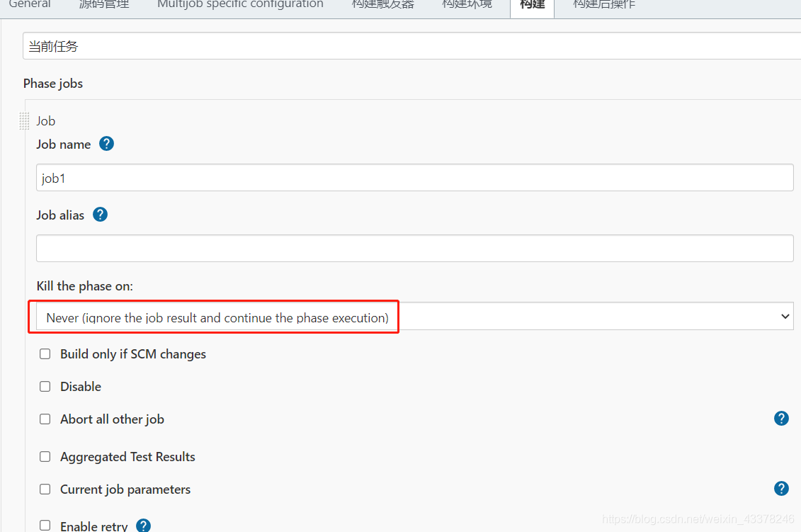Check the Disable option
The width and height of the screenshot is (801, 532).
(45, 387)
